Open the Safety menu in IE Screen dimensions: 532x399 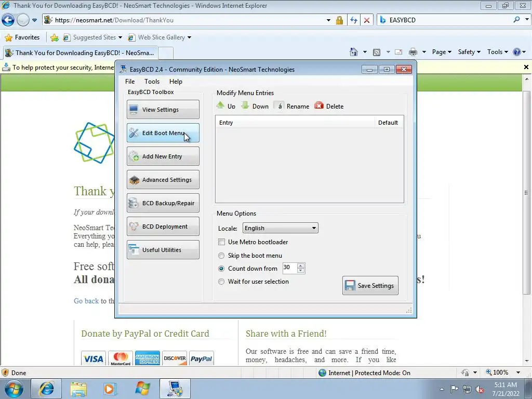(x=469, y=52)
